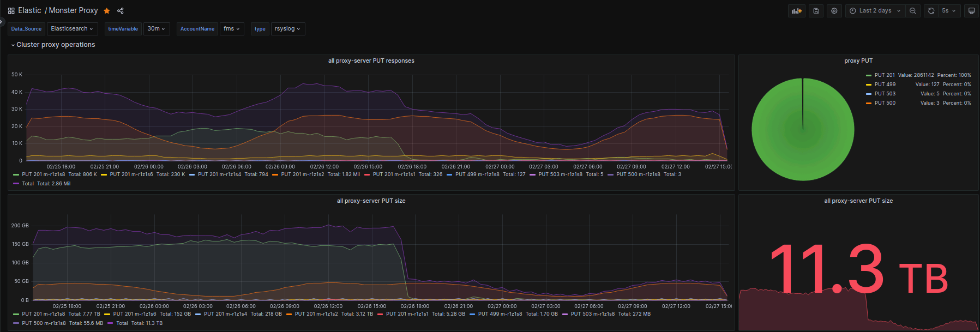
Task: Select PUT 201 m-r1z1s2 Total: 3.12 TB legend
Action: click(330, 314)
